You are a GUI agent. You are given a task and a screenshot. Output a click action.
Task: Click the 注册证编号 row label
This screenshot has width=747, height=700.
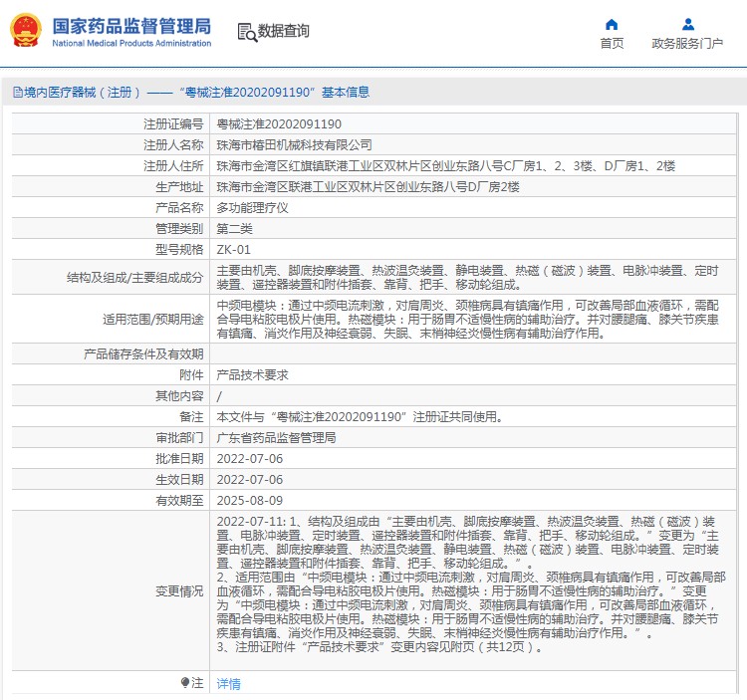(x=173, y=124)
